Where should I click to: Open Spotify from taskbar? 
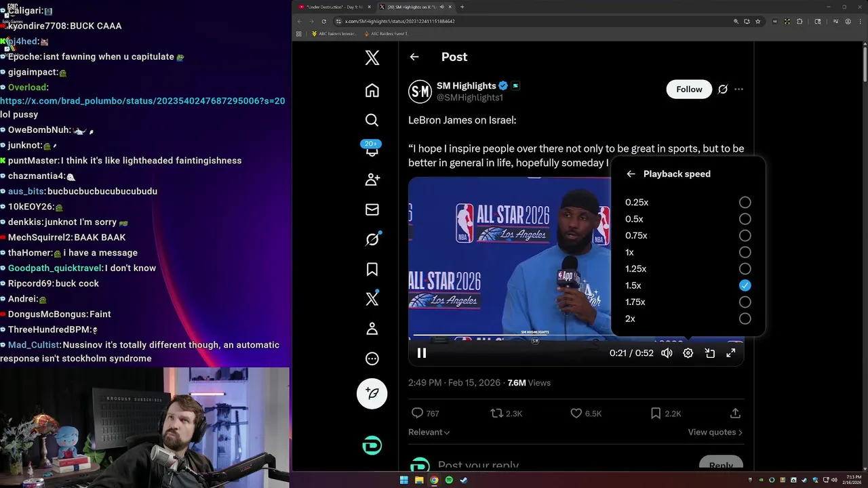[x=449, y=480]
